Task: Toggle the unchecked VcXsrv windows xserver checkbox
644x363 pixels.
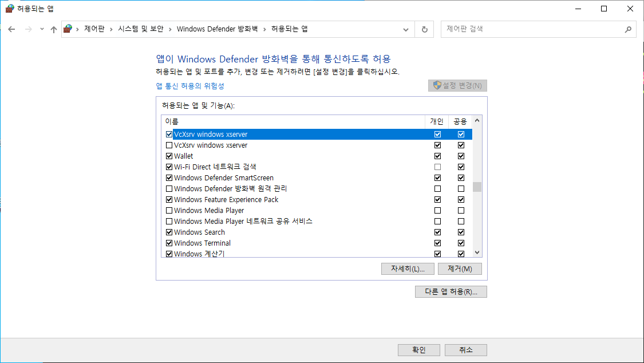Action: click(x=169, y=145)
